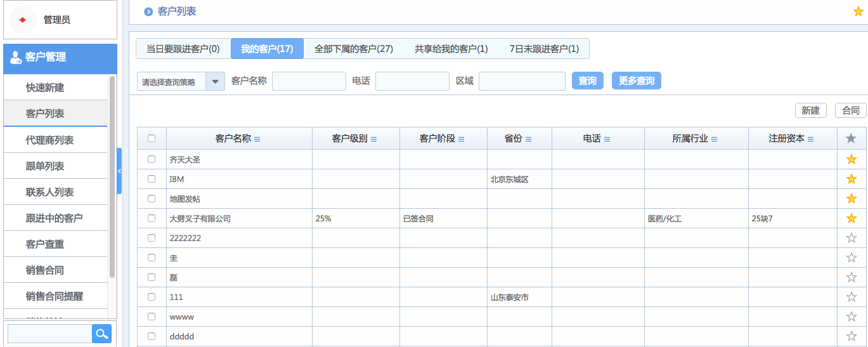Click the 更多查询 button
The image size is (868, 347).
636,81
